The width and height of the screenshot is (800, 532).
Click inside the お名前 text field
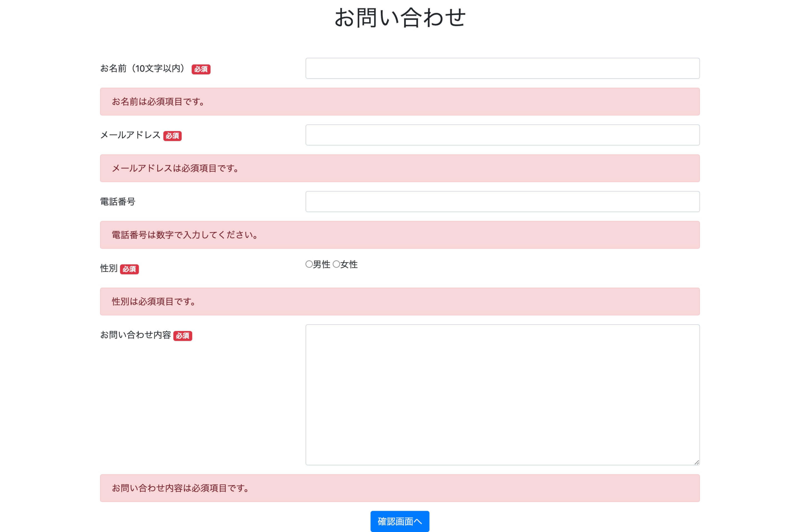[x=502, y=68]
